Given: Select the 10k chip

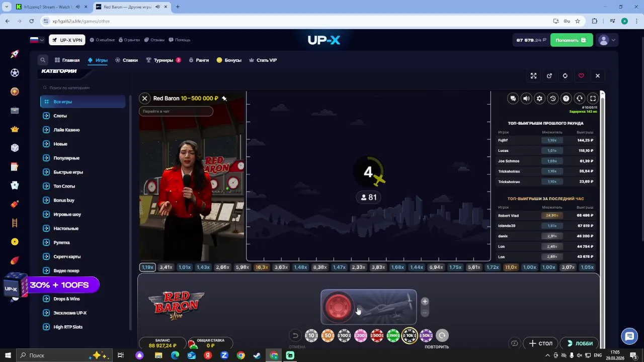Looking at the screenshot, I should (410, 335).
